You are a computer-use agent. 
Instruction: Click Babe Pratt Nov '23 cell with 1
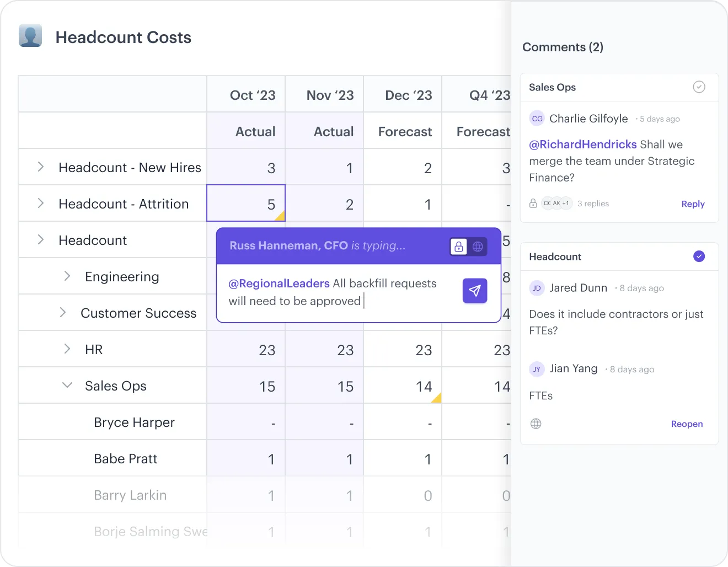pyautogui.click(x=324, y=458)
